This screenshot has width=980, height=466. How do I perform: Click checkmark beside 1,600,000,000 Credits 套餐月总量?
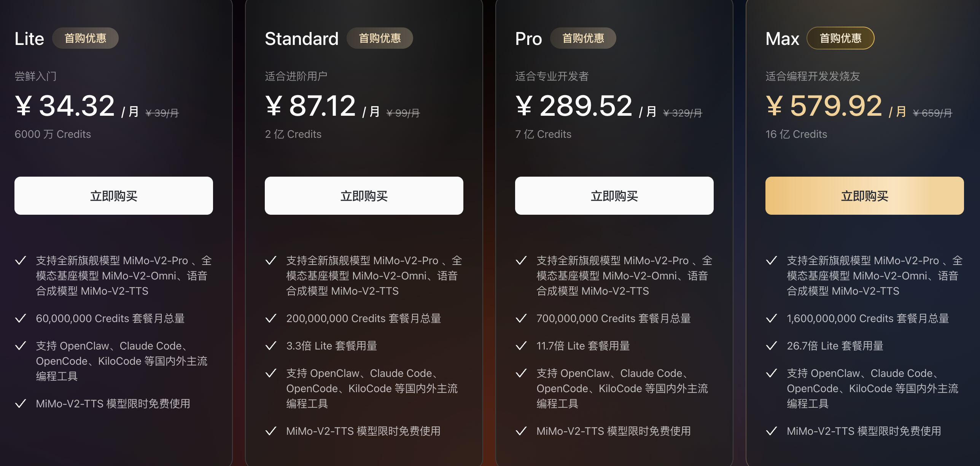pyautogui.click(x=772, y=318)
